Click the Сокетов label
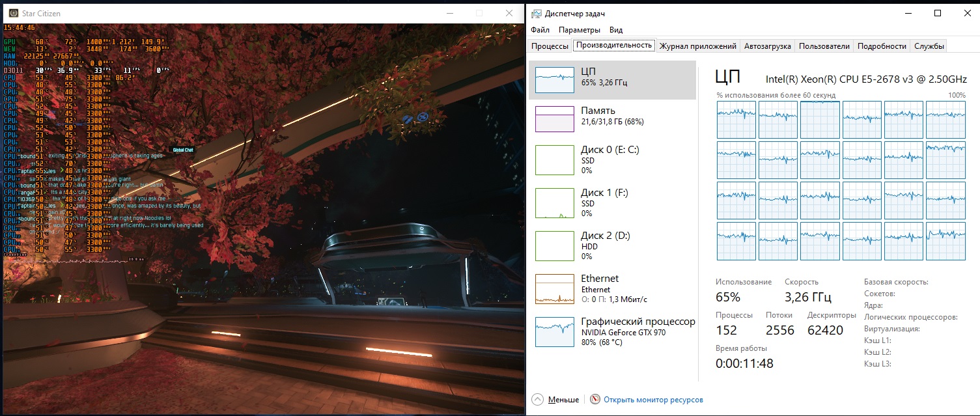The width and height of the screenshot is (980, 416). tap(880, 294)
